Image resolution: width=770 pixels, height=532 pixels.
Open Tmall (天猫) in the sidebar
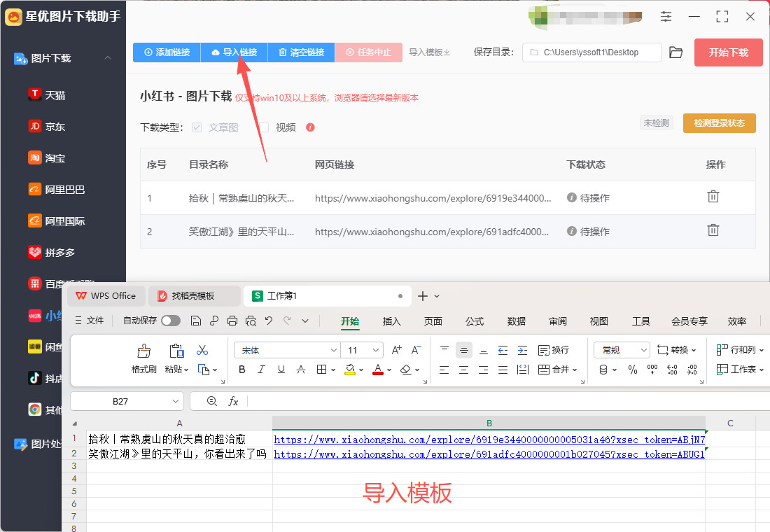pos(55,94)
